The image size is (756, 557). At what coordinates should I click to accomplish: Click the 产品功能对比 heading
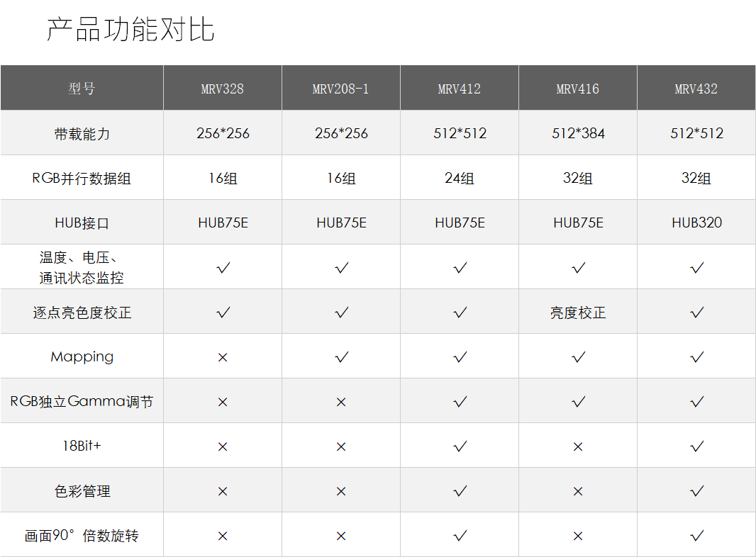pos(130,29)
